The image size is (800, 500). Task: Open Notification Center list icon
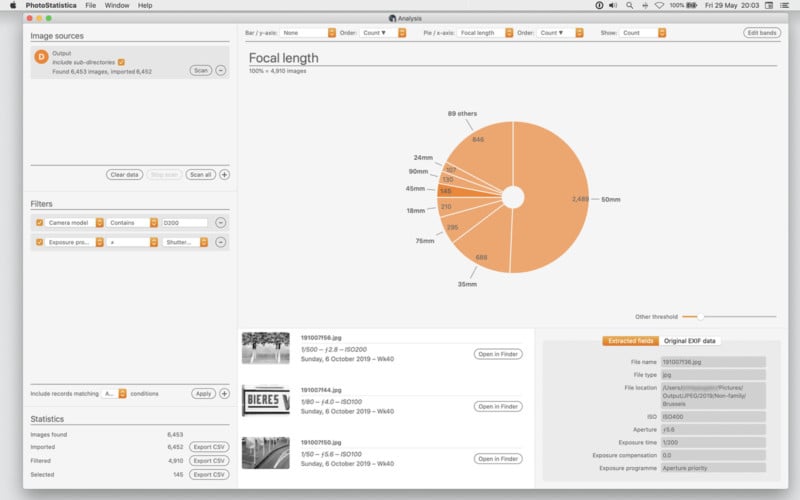(785, 5)
